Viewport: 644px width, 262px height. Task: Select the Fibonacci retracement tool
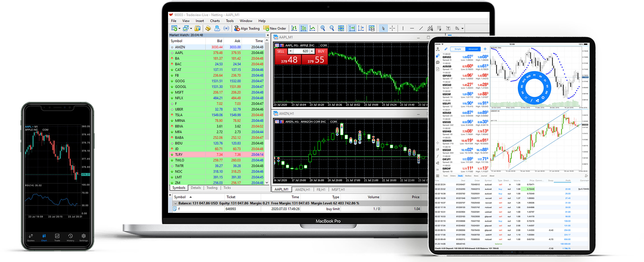tap(439, 28)
